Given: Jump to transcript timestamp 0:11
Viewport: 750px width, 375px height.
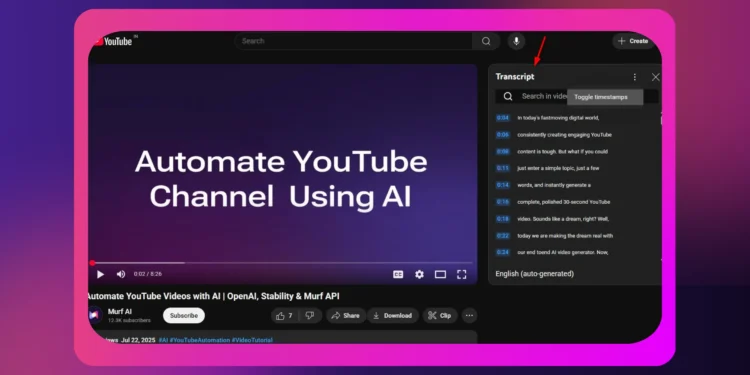Looking at the screenshot, I should coord(503,168).
